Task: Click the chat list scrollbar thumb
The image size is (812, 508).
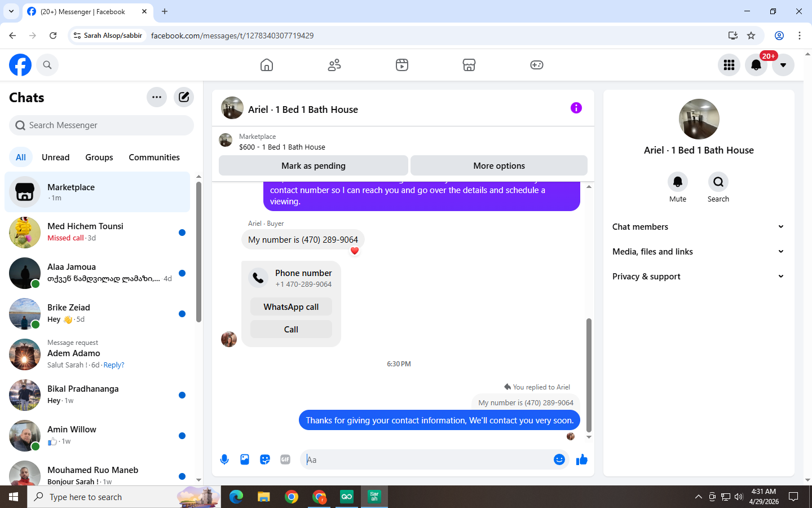Action: coord(198,251)
